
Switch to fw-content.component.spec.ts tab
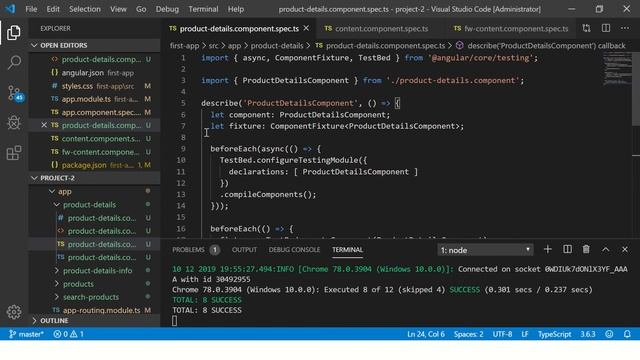(511, 29)
